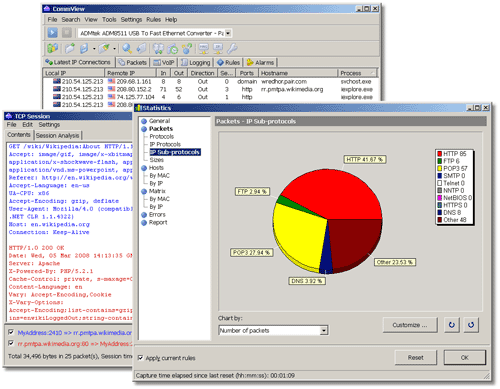The image size is (500, 389).
Task: Open the Session Analysis tab
Action: [57, 135]
